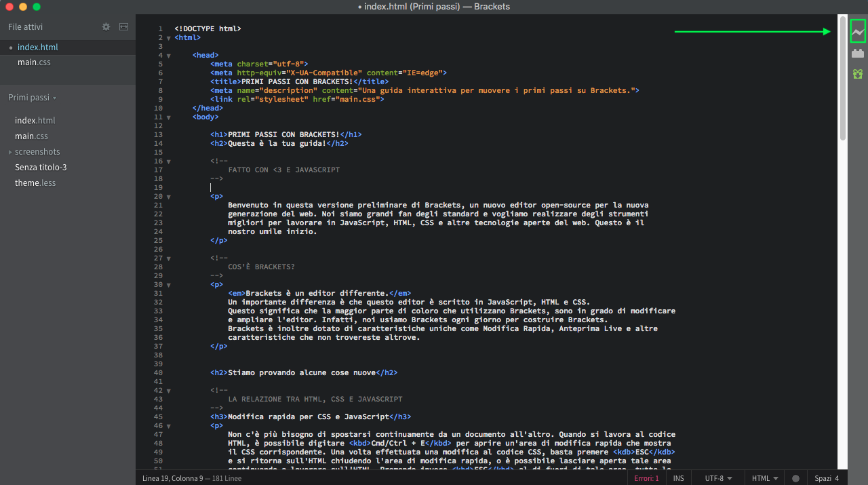Screen dimensions: 868x485
Task: Open the HTML language mode dropdown
Action: (x=765, y=478)
